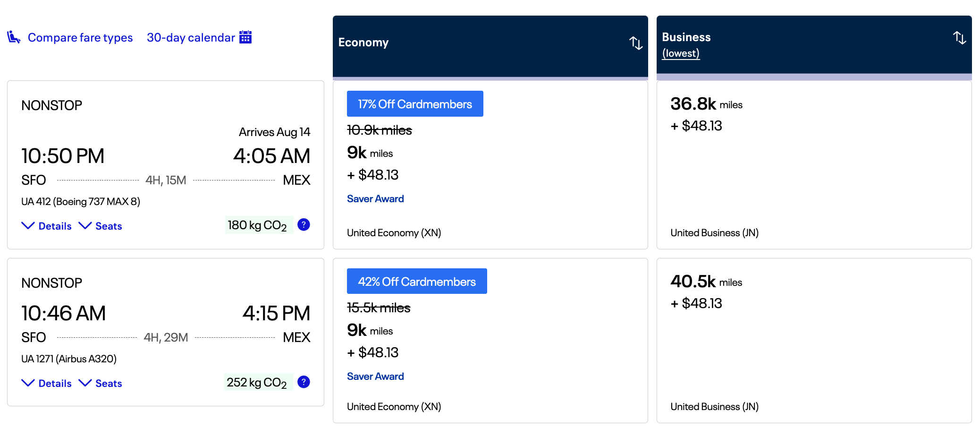The image size is (980, 428).
Task: Select the Business (lowest) column header
Action: click(x=686, y=45)
